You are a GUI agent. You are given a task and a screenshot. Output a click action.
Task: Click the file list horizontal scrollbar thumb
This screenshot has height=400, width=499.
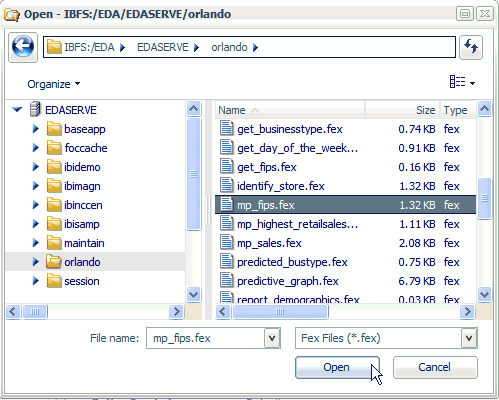pyautogui.click(x=280, y=312)
